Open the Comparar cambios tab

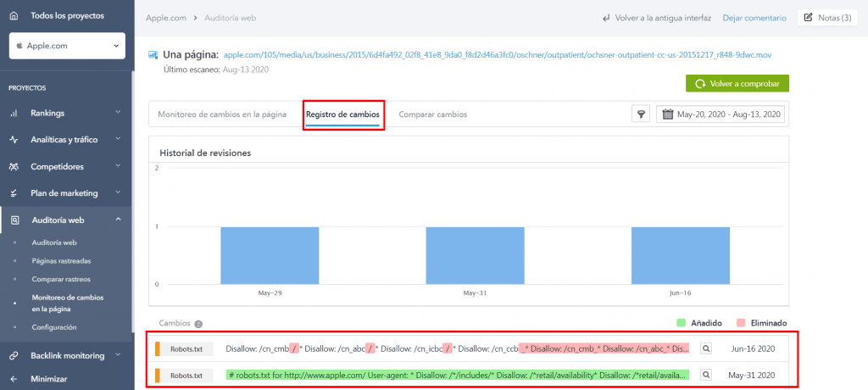[x=433, y=114]
